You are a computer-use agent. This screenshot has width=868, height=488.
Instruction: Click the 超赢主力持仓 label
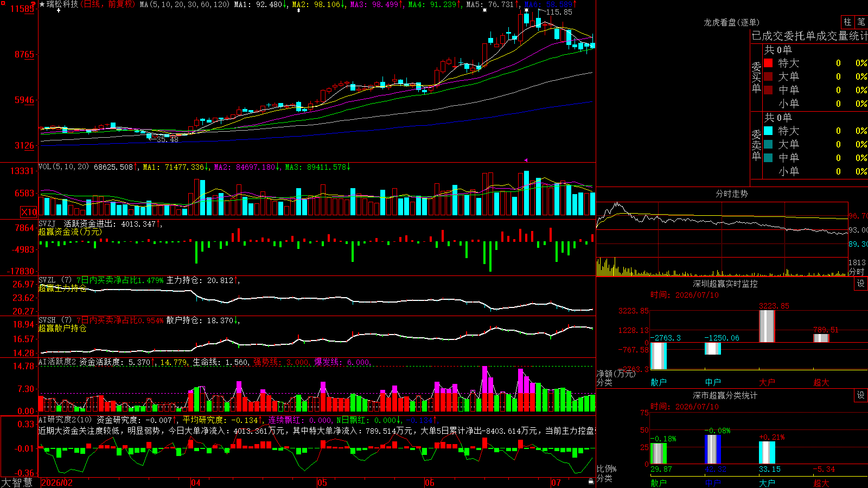point(62,288)
